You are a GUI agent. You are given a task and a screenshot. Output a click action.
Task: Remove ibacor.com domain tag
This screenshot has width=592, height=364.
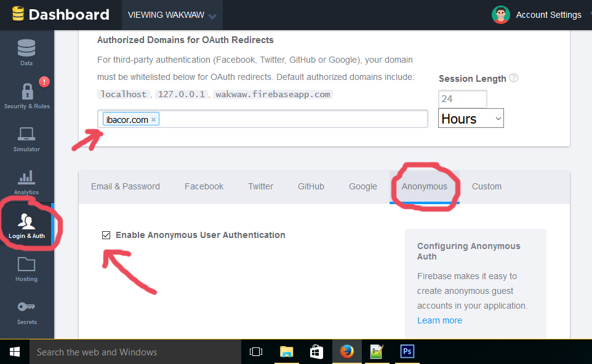click(x=154, y=119)
